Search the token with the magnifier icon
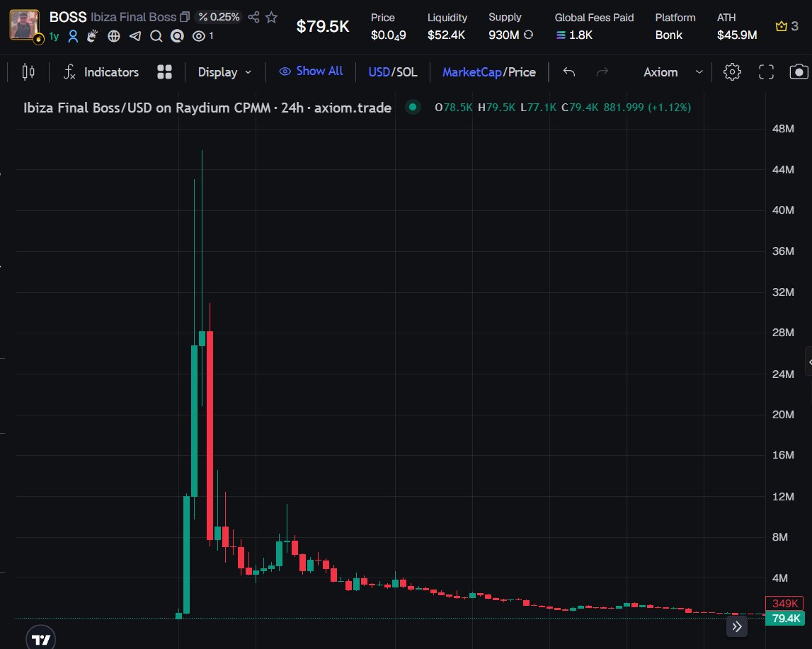The image size is (812, 649). click(156, 36)
